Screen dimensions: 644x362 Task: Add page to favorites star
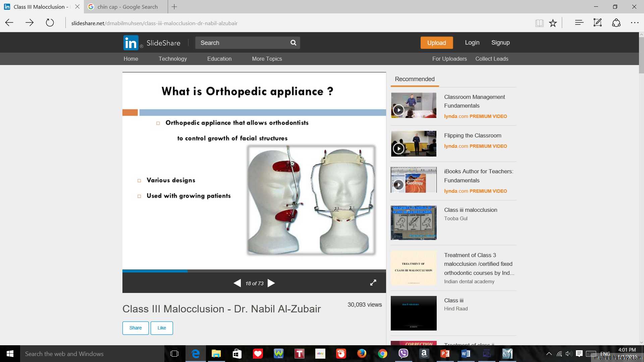[553, 23]
